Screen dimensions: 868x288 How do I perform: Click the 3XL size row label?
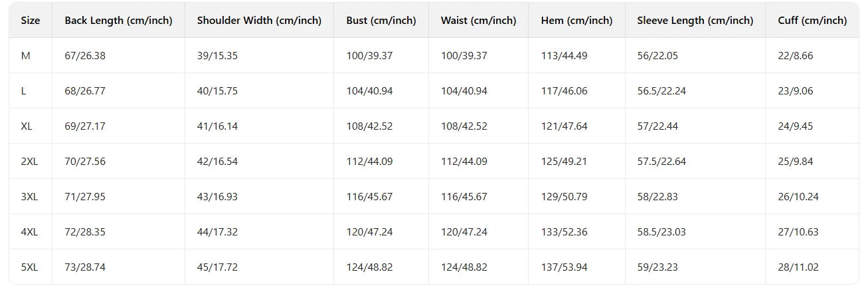[29, 197]
